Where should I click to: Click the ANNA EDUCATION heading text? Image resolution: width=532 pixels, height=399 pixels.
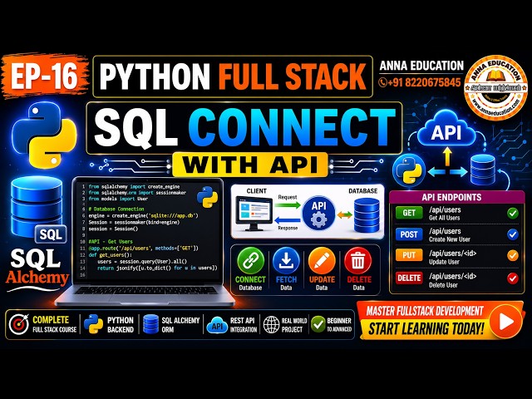coord(421,66)
